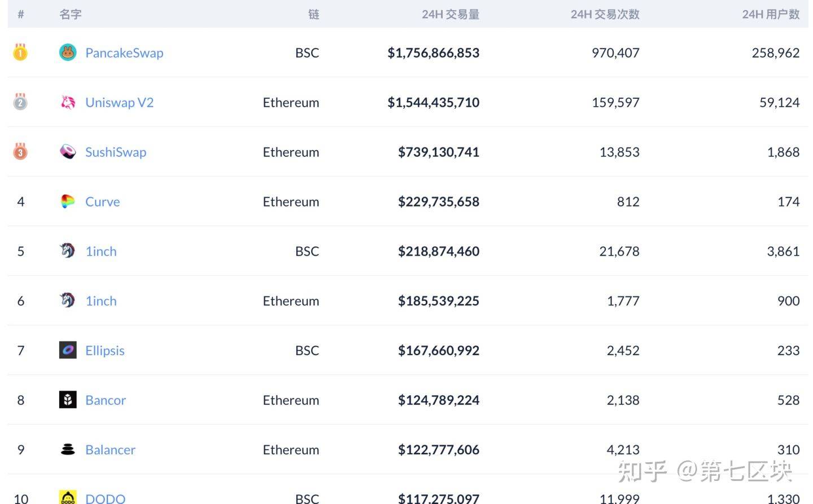Image resolution: width=813 pixels, height=504 pixels.
Task: Open the Balancer name link
Action: [110, 450]
